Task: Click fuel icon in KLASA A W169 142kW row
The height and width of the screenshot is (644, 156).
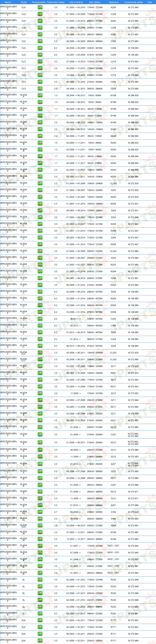Action: pos(40,129)
